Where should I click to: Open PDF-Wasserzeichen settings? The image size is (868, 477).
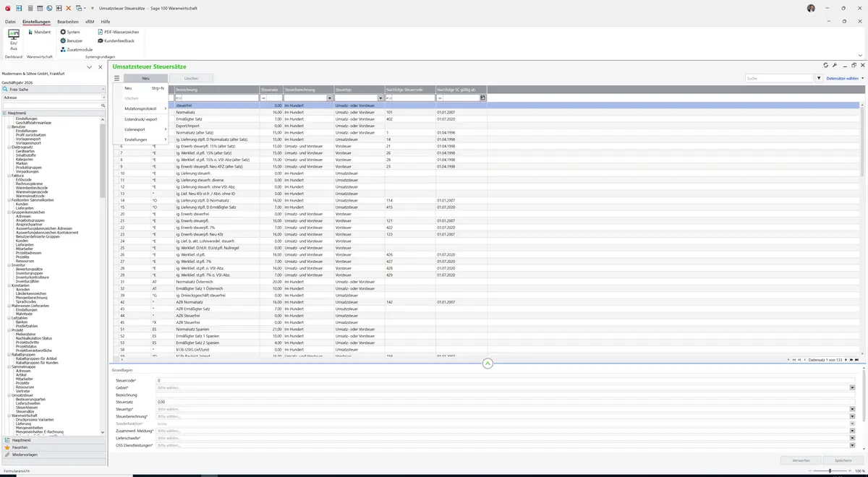tap(118, 32)
